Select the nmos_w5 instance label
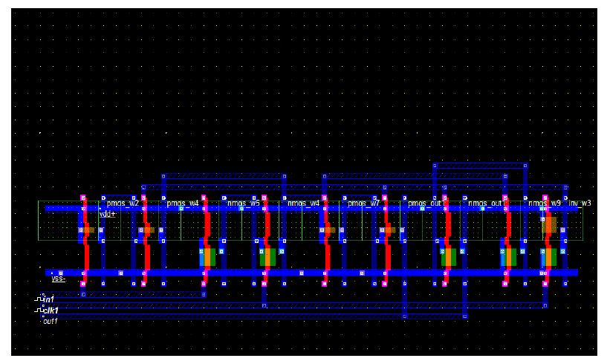 [243, 203]
